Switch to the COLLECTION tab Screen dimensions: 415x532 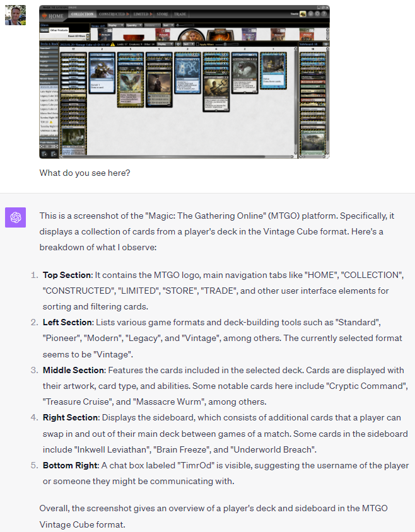tap(82, 14)
